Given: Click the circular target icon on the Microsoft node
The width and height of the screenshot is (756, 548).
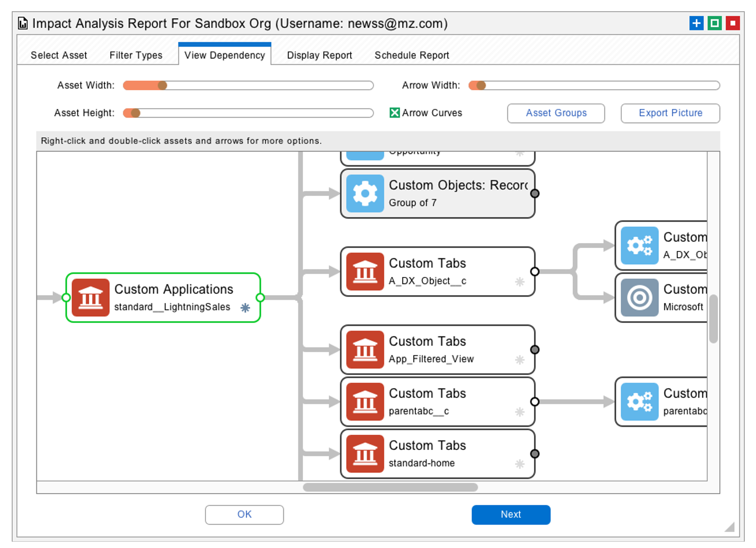Looking at the screenshot, I should (x=640, y=298).
